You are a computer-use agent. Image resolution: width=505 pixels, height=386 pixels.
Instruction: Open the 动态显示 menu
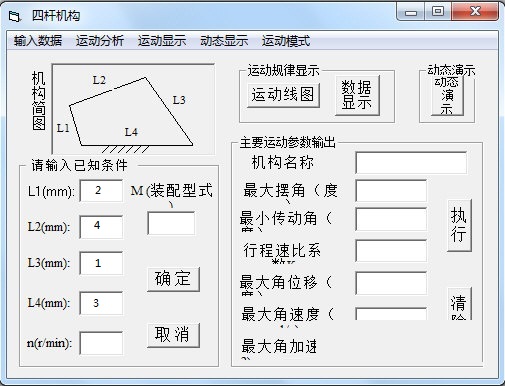[224, 41]
